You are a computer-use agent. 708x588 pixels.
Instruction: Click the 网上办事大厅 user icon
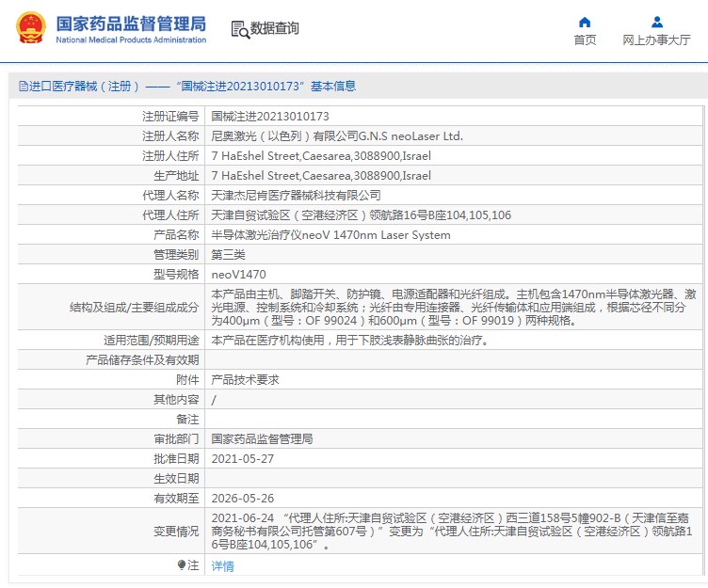657,23
